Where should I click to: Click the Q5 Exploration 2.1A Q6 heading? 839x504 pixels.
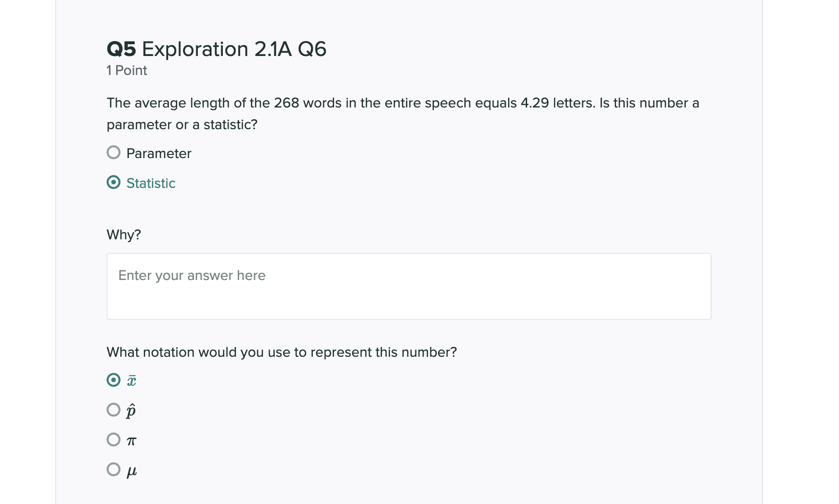pyautogui.click(x=216, y=49)
